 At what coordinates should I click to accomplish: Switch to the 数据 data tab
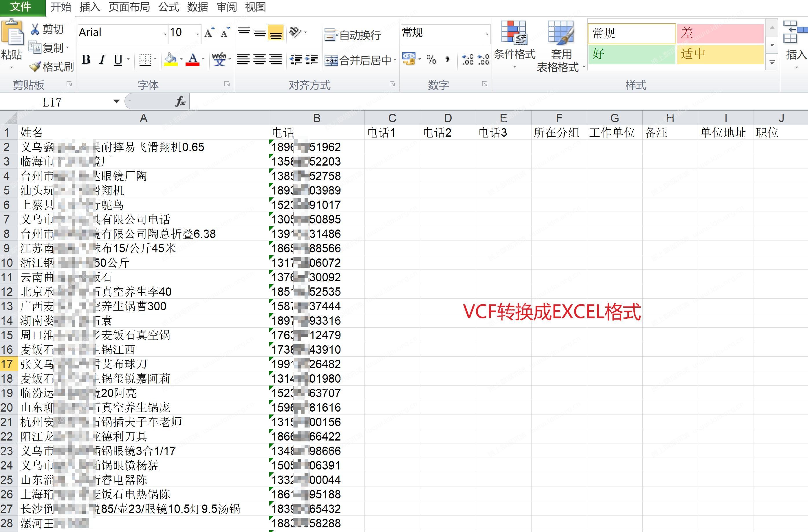(x=198, y=7)
